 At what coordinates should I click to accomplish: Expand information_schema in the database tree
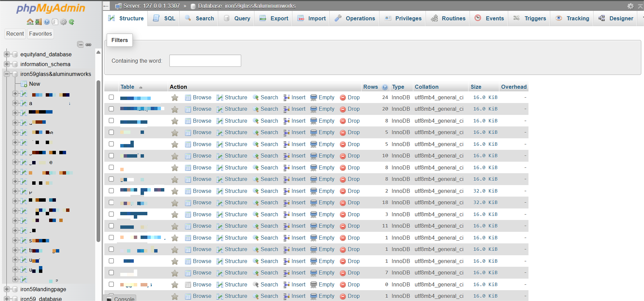[6, 64]
